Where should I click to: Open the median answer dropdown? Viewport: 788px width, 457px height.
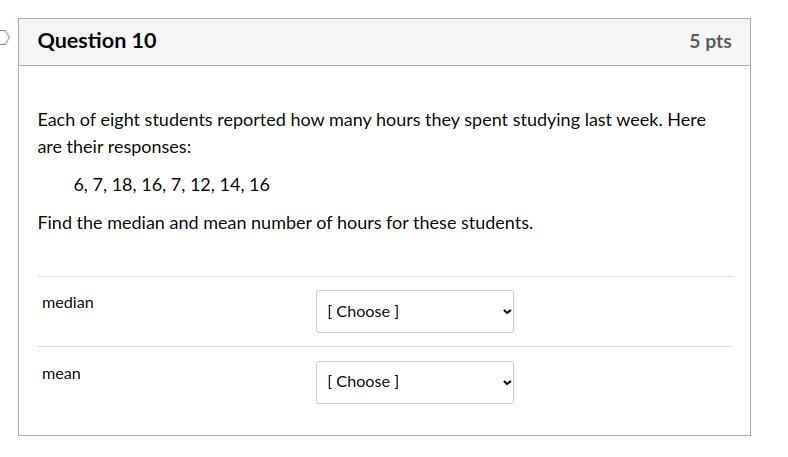point(414,311)
